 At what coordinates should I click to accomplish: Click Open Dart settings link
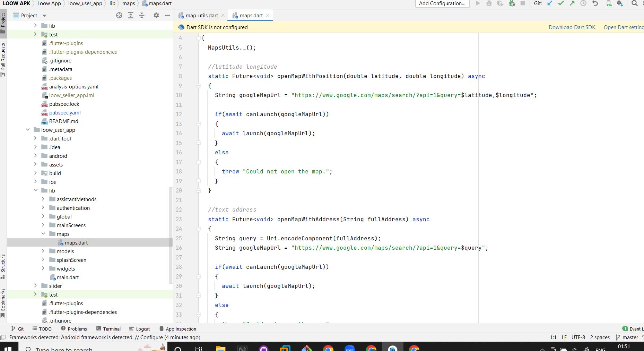click(624, 27)
